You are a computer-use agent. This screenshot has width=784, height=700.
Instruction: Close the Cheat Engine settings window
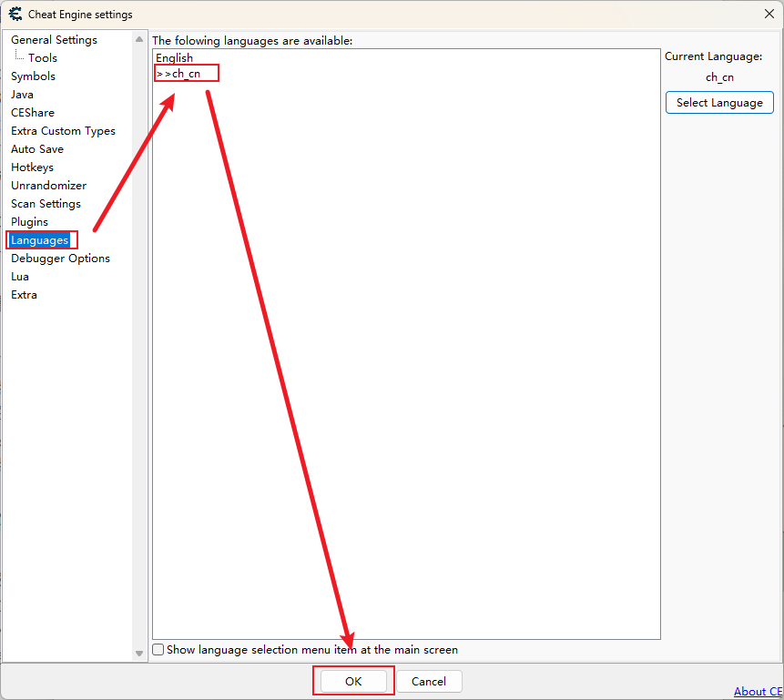pos(769,14)
